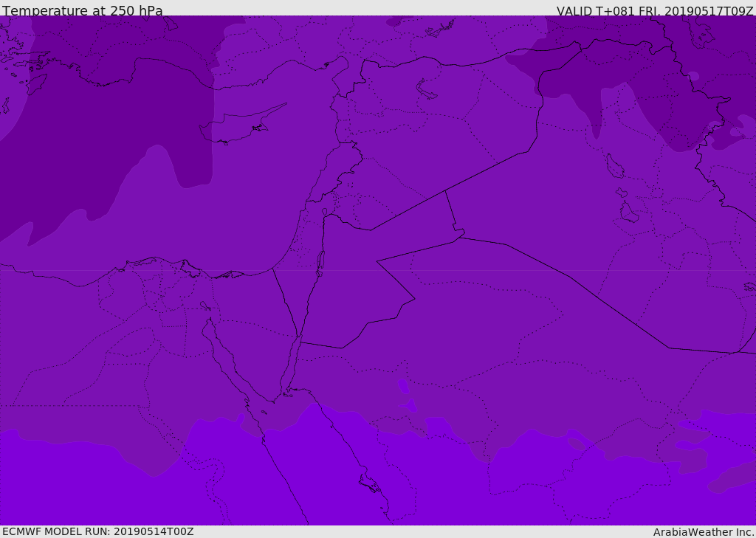756x538 pixels.
Task: Click the small violet patches in Saudi Arabia
Action: (x=408, y=396)
